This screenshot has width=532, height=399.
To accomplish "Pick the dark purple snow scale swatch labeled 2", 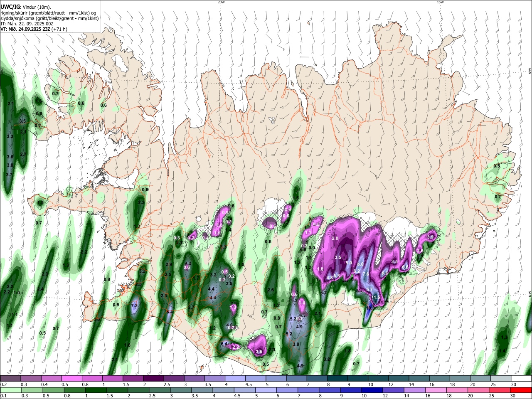I will click(153, 378).
